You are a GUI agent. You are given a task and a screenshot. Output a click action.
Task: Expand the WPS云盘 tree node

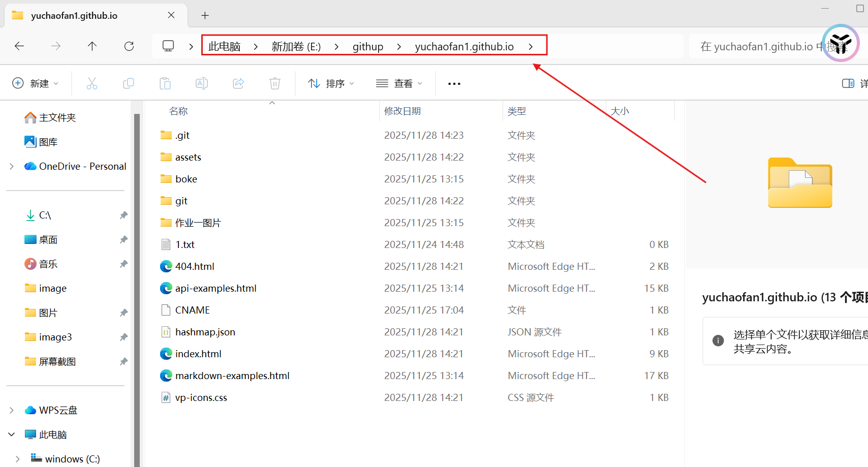coord(12,410)
